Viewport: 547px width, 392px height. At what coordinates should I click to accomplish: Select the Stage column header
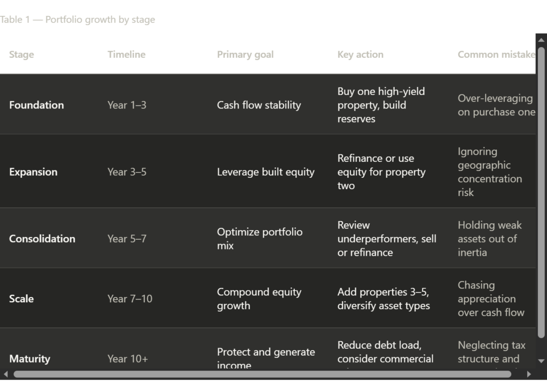[x=22, y=54]
